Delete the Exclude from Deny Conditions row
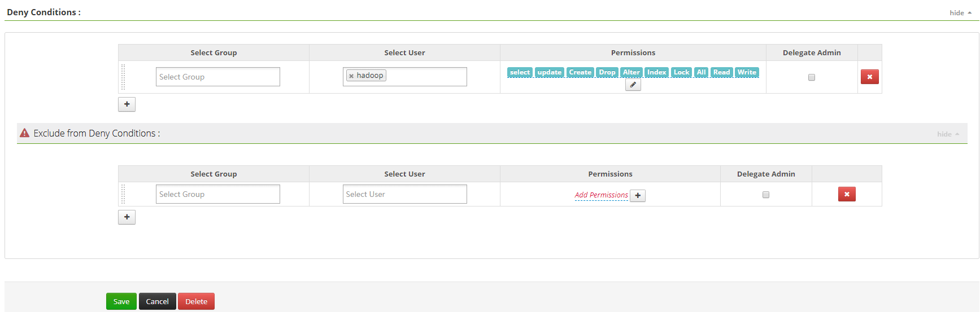980x312 pixels. coord(847,194)
